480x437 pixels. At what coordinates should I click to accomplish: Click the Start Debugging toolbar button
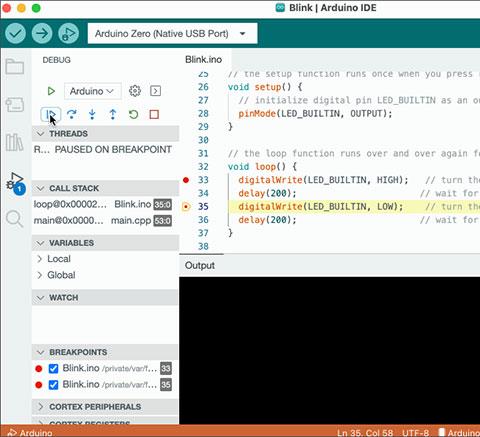click(x=69, y=33)
